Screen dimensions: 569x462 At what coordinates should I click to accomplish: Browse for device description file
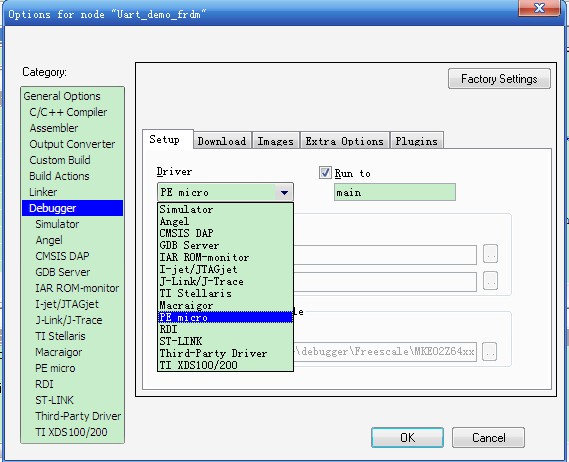(x=489, y=352)
